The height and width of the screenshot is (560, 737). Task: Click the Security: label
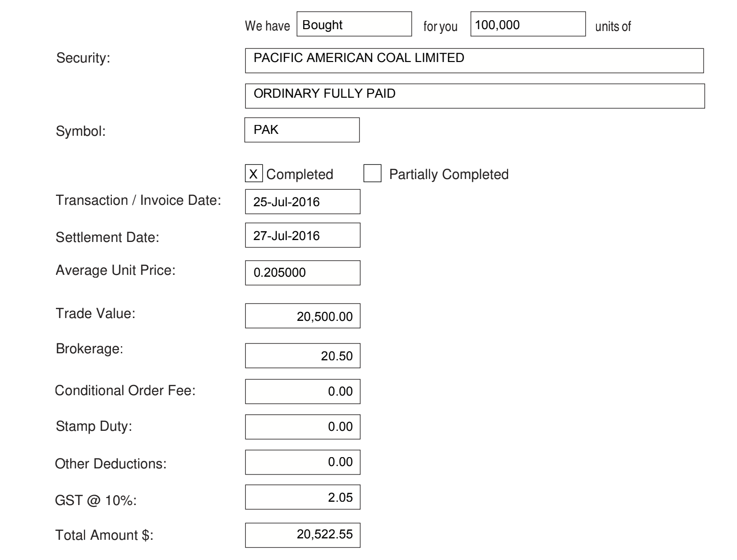pyautogui.click(x=83, y=58)
